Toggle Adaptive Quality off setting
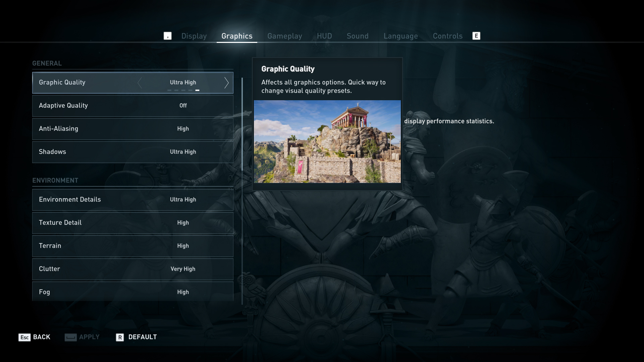Screen dimensions: 644x362 point(183,106)
